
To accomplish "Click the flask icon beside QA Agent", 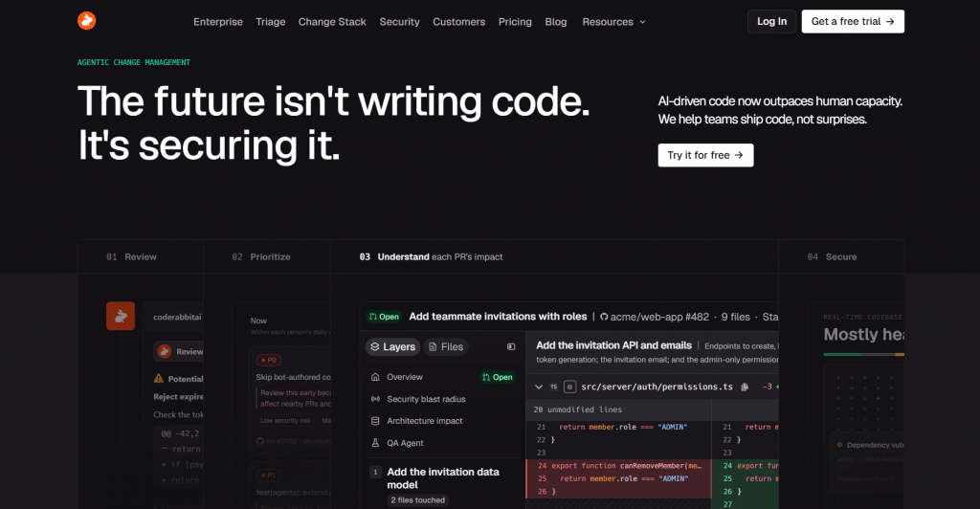I will [x=375, y=443].
